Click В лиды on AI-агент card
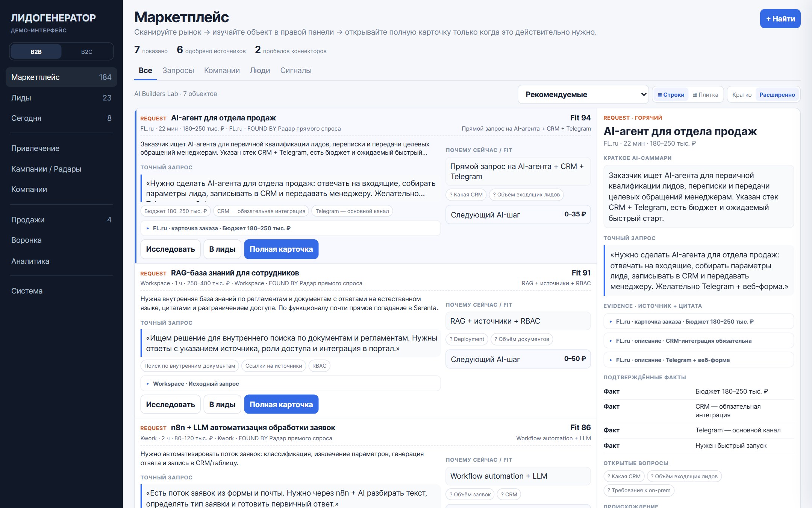The height and width of the screenshot is (508, 812). point(222,249)
